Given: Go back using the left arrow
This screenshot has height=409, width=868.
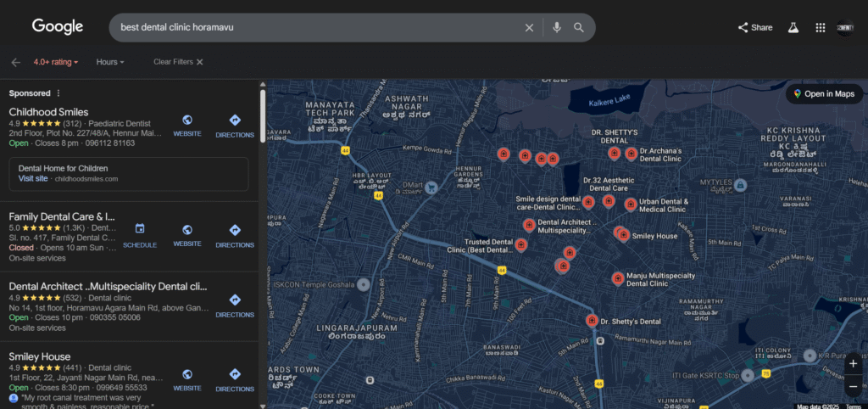Looking at the screenshot, I should pyautogui.click(x=15, y=62).
